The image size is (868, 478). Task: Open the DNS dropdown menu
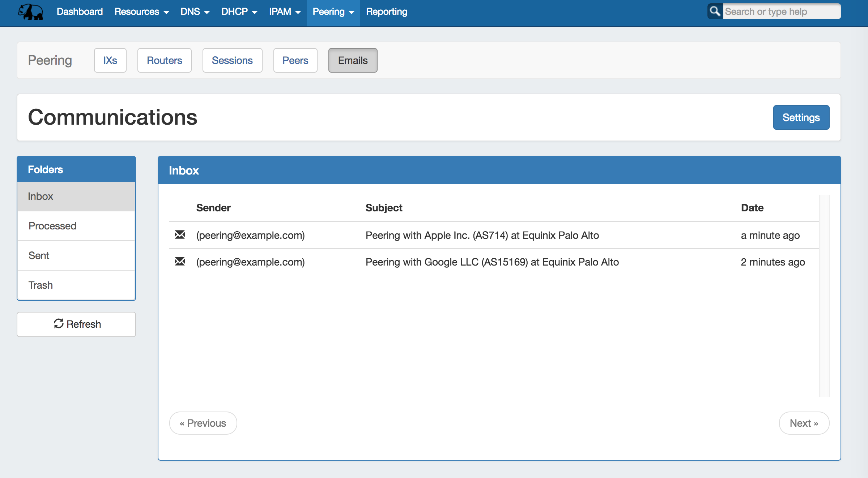click(195, 12)
